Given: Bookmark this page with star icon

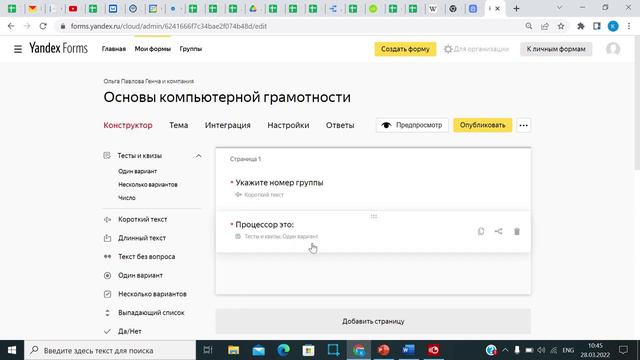Looking at the screenshot, I should click(x=561, y=26).
